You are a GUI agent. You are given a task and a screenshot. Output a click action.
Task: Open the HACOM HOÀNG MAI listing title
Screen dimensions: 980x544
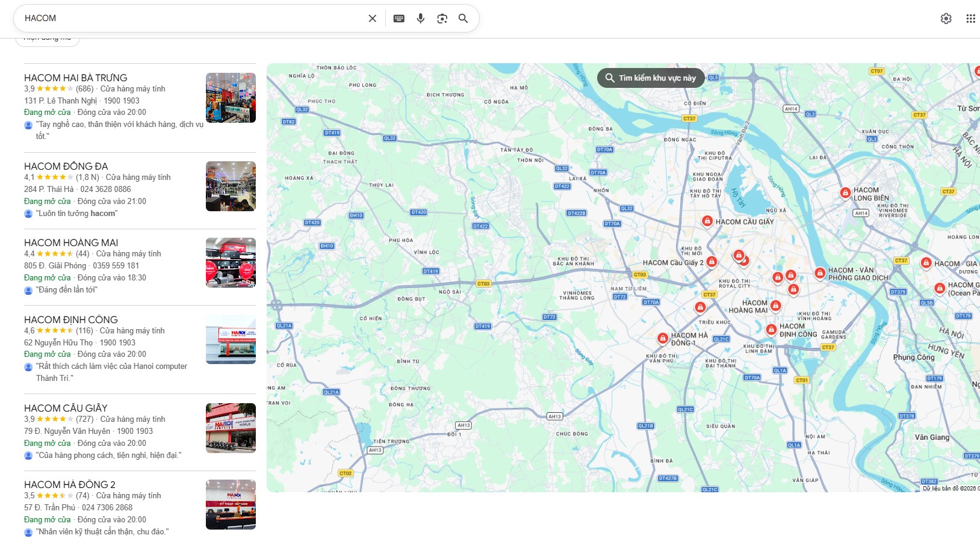coord(71,243)
